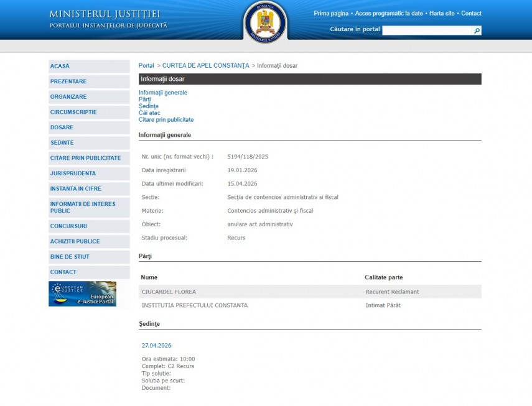Type in the portal search field
Image resolution: width=532 pixels, height=406 pixels.
(427, 30)
